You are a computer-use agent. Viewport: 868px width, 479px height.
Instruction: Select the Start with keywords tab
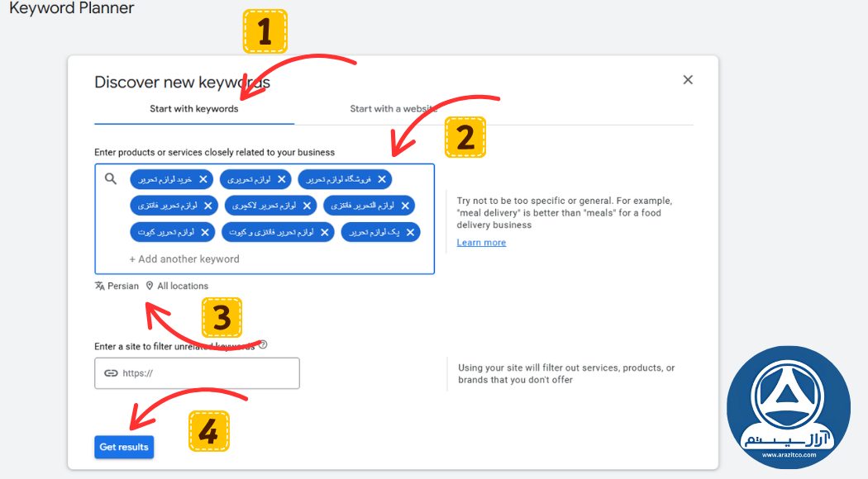193,108
